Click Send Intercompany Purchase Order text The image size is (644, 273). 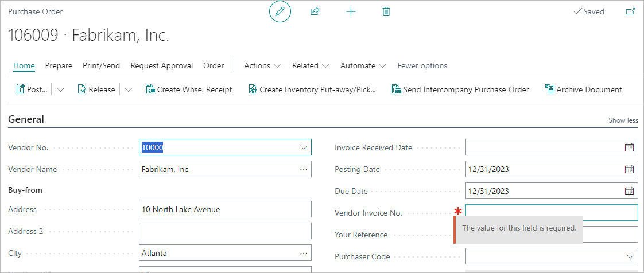(x=466, y=89)
